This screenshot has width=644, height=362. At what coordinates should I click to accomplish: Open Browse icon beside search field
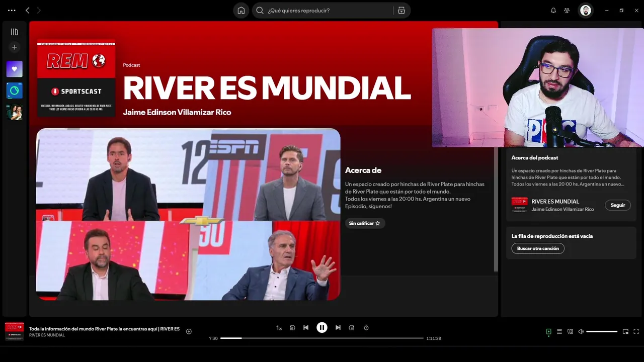click(401, 10)
